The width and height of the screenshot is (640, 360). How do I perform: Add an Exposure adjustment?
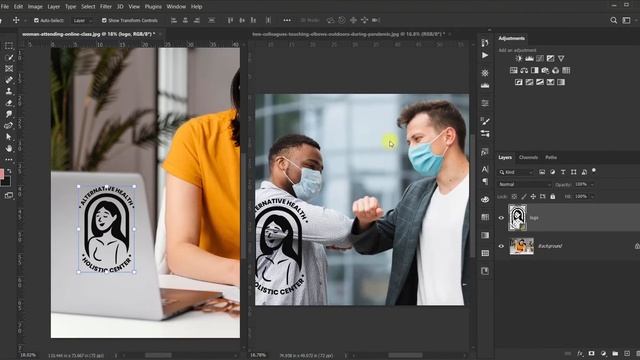[551, 59]
